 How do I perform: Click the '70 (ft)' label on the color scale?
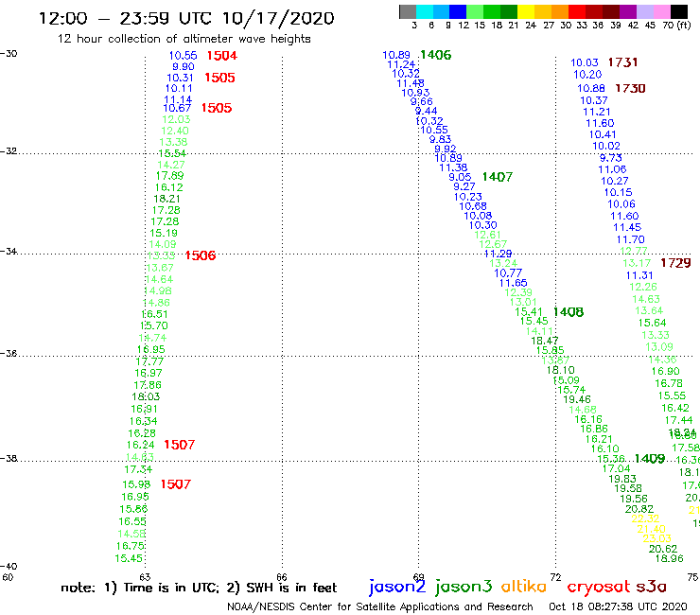click(x=676, y=25)
